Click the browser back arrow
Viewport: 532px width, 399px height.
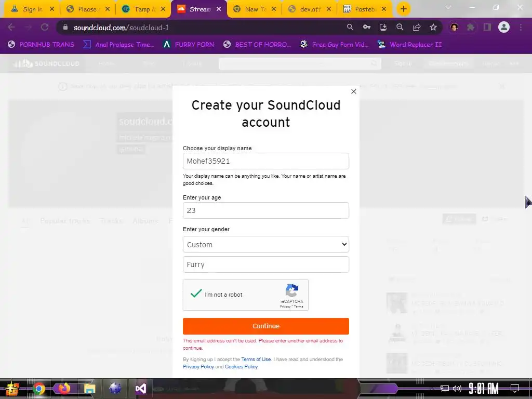(11, 27)
